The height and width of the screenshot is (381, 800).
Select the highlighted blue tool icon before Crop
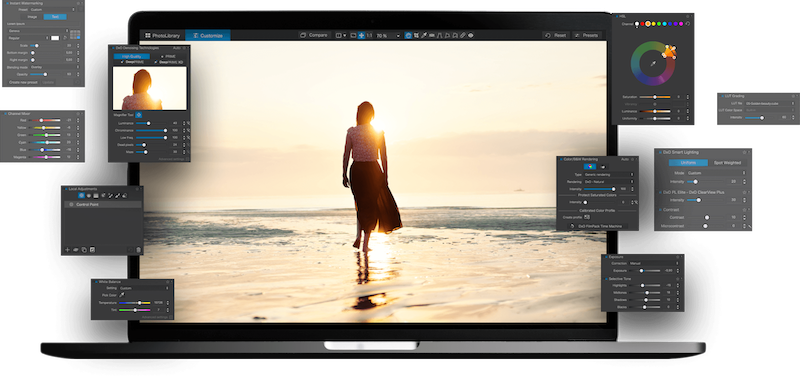coord(408,35)
